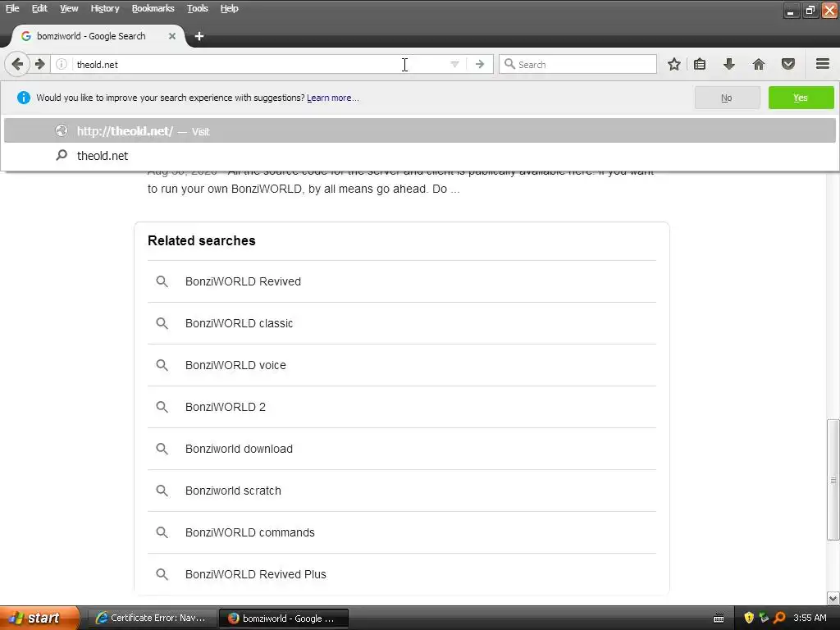The height and width of the screenshot is (630, 840).
Task: Go to the Home page icon
Action: click(758, 64)
